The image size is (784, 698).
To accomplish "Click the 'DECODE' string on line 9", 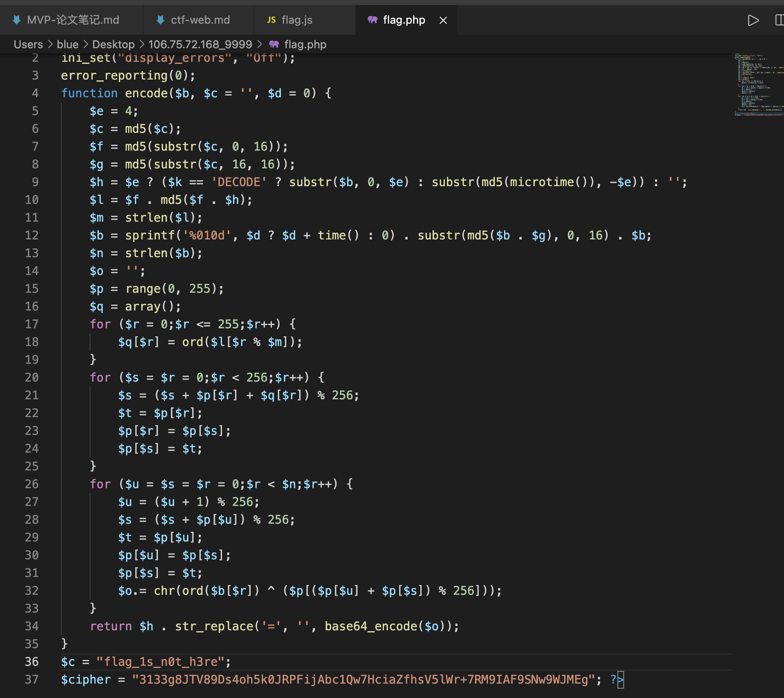I will pos(239,182).
